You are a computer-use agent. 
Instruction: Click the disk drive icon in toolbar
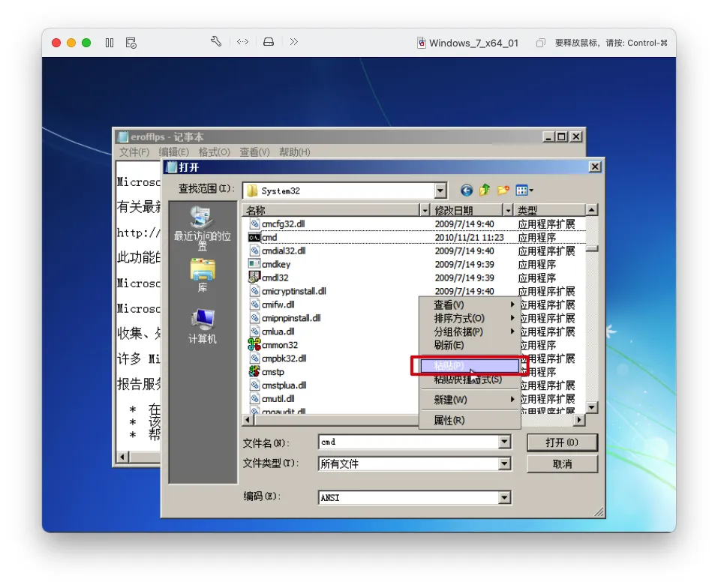click(x=269, y=42)
